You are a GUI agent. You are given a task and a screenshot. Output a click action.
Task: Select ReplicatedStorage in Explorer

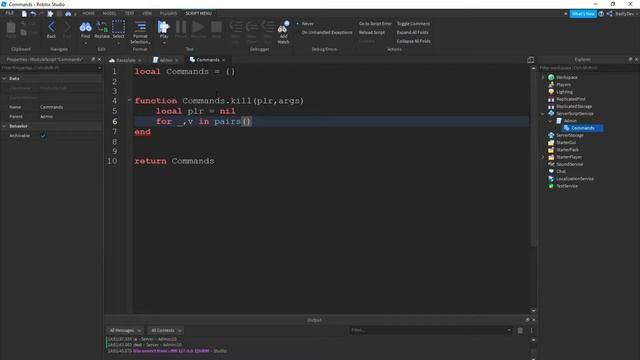(574, 107)
